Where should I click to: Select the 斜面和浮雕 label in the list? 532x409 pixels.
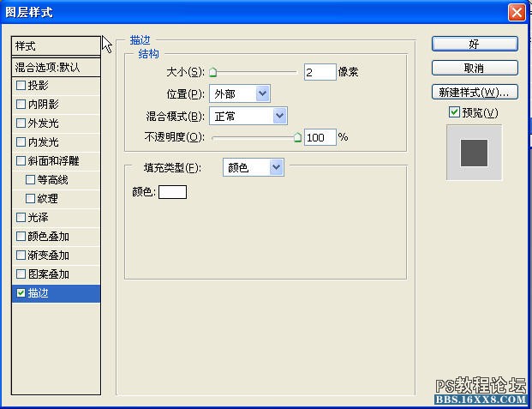[x=53, y=160]
